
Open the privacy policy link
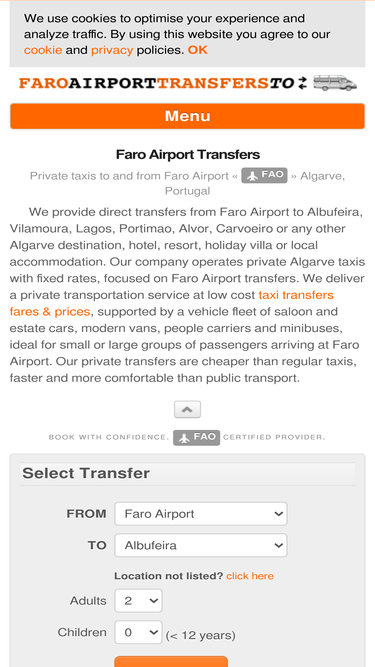pyautogui.click(x=112, y=50)
